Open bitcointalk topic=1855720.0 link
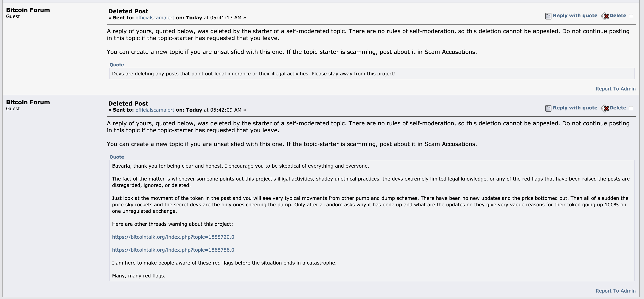The height and width of the screenshot is (299, 644). point(173,237)
